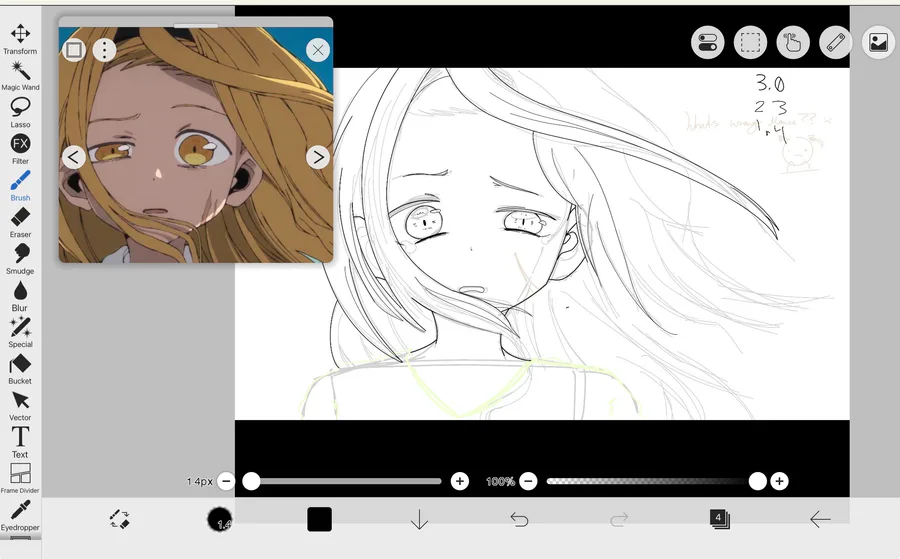900x559 pixels.
Task: Open the ruler tool button
Action: coord(836,42)
